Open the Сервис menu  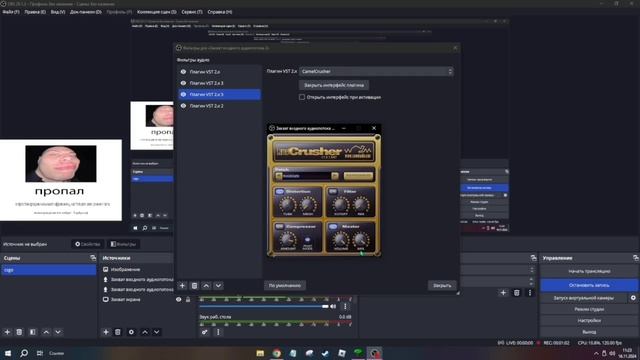192,12
